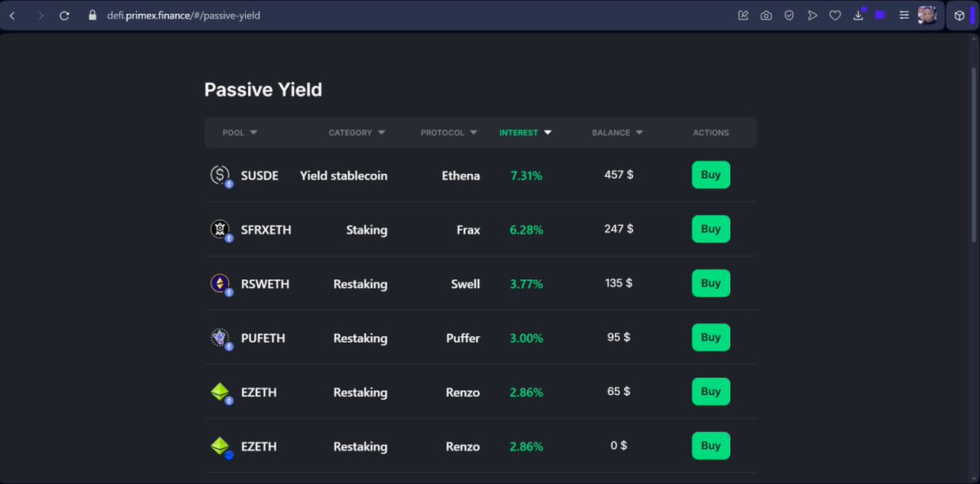
Task: Buy RSWETH from Swell
Action: [x=710, y=283]
